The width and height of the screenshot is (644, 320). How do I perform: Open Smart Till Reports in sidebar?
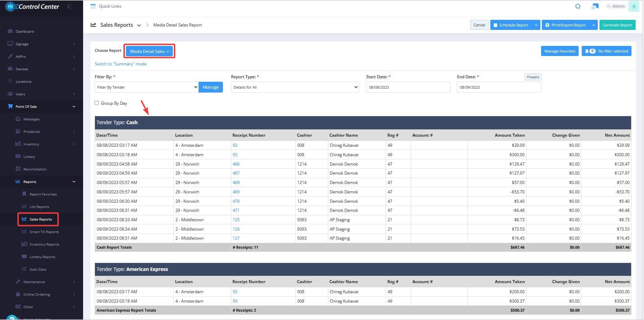click(x=44, y=232)
